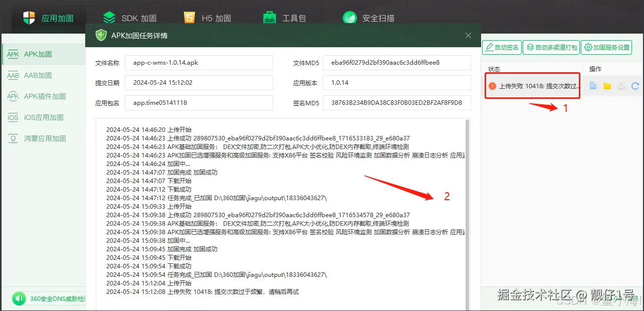Click the green speaker icon at bottom left
644x311 pixels.
19,299
